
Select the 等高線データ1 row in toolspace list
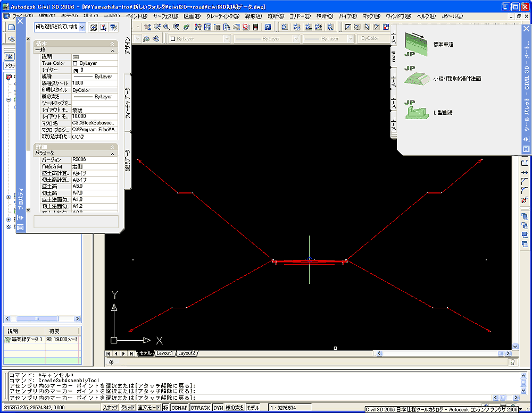tap(43, 340)
